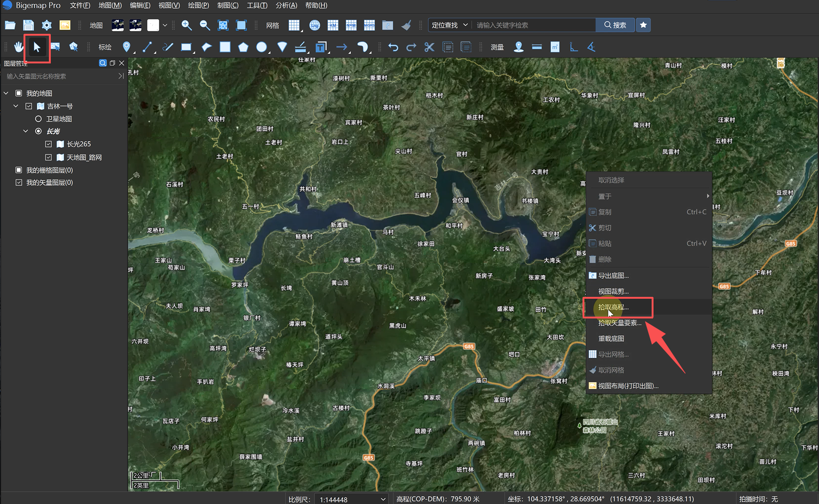
Task: Select the arrow pointer selection tool
Action: [37, 47]
